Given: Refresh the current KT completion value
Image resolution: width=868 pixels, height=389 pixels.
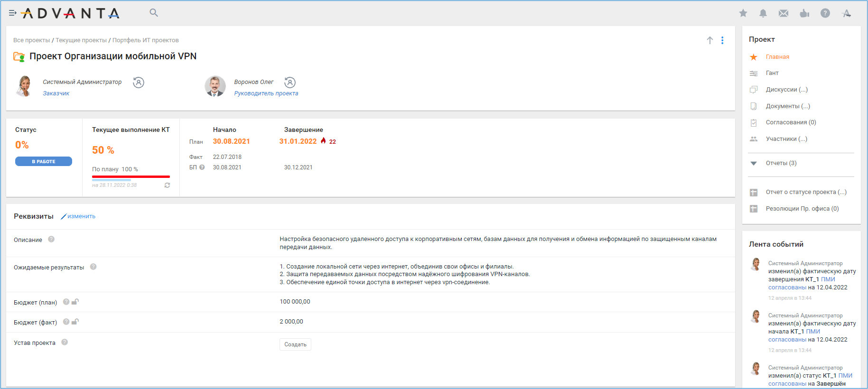Looking at the screenshot, I should pos(167,185).
